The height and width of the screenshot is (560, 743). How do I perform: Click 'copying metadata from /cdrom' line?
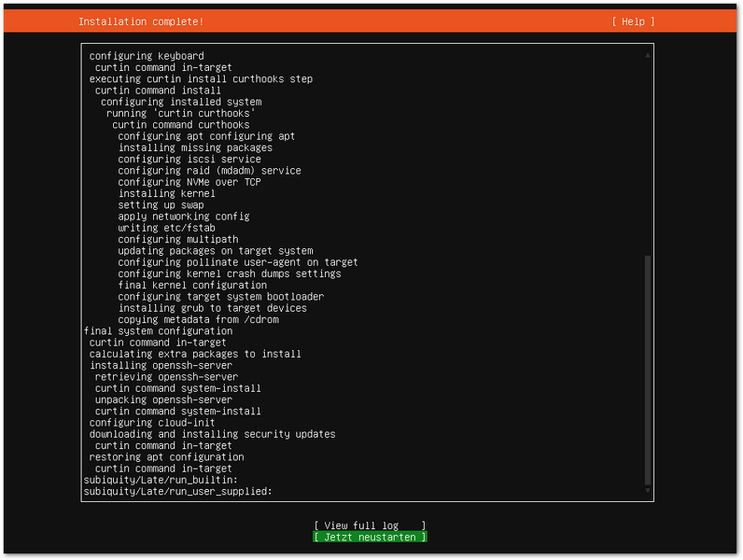click(x=198, y=319)
